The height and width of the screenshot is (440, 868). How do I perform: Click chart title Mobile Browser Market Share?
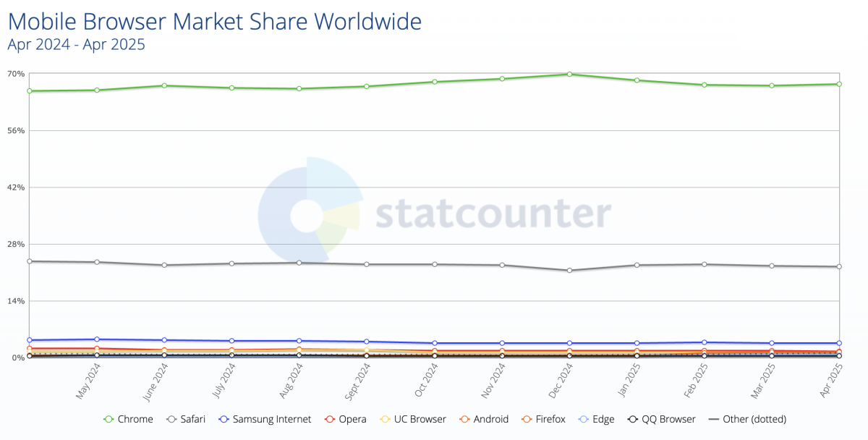[x=214, y=22]
